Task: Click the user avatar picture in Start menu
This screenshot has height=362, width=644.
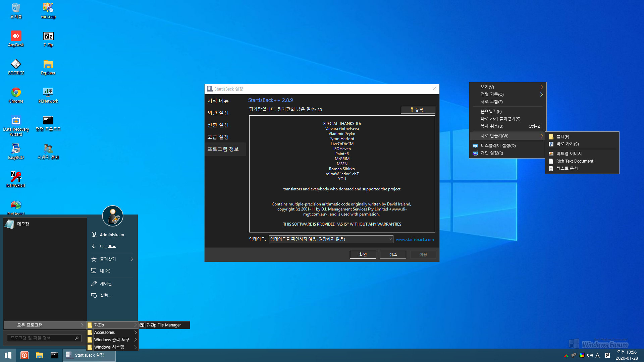Action: (x=113, y=216)
